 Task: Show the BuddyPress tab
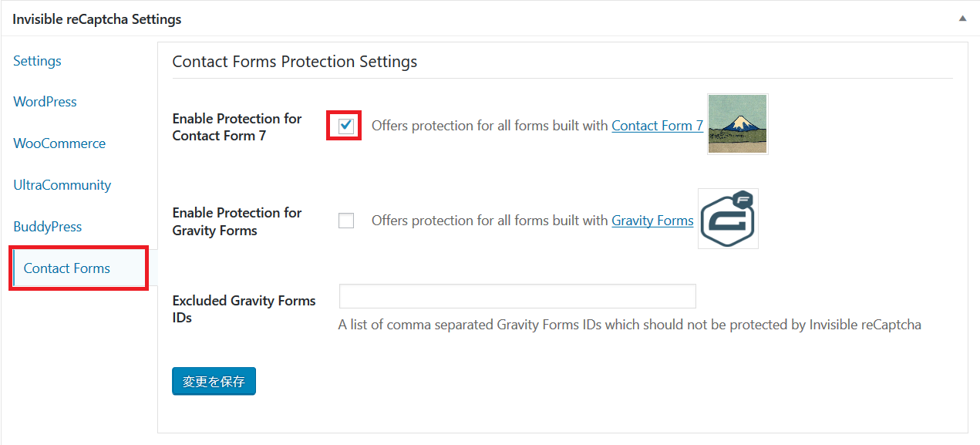point(47,227)
